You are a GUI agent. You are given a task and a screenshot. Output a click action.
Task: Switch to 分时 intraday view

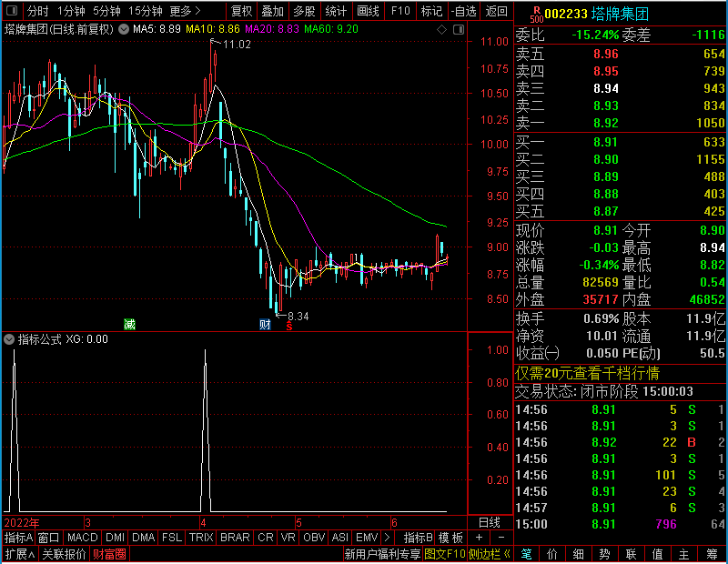tap(37, 11)
